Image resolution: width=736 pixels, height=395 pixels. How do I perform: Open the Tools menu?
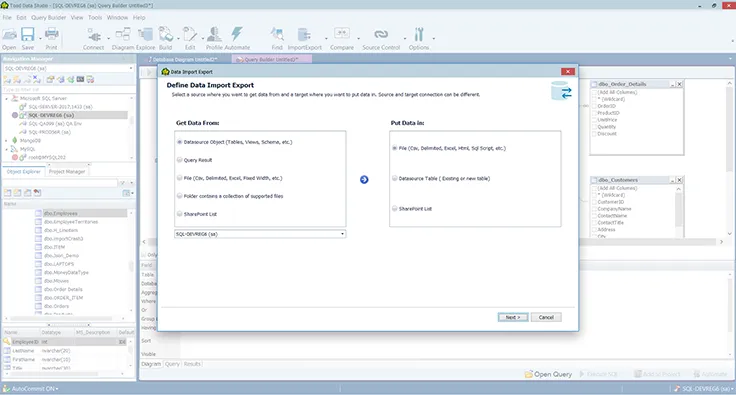(x=95, y=17)
